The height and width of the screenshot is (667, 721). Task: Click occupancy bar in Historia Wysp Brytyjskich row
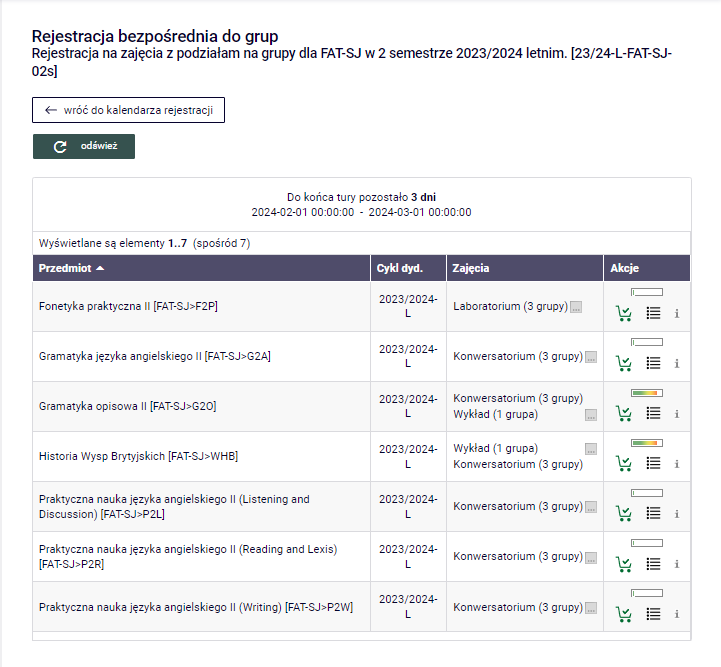click(x=646, y=443)
